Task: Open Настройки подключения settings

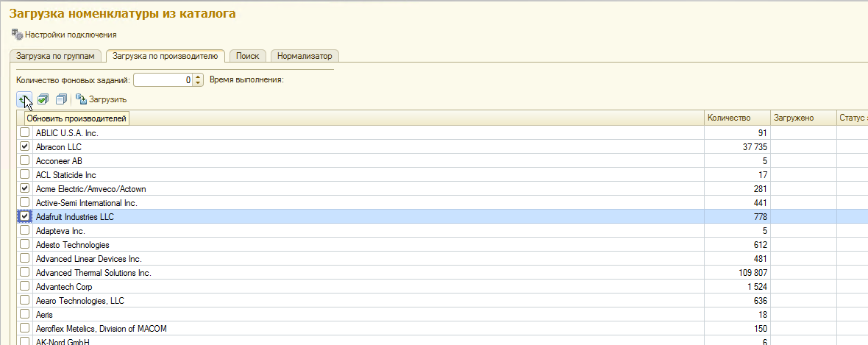Action: coord(64,35)
